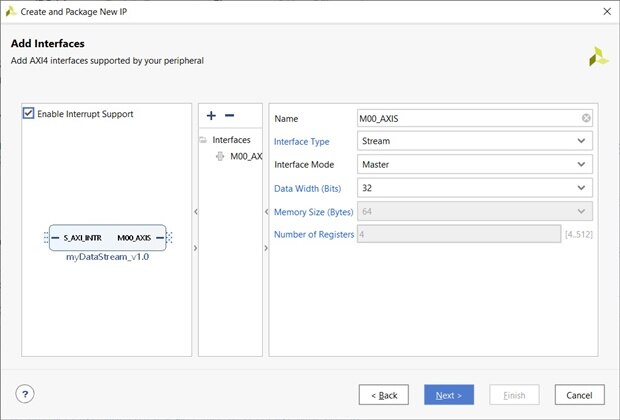
Task: Collapse left panel using splitter arrow
Action: click(x=195, y=211)
